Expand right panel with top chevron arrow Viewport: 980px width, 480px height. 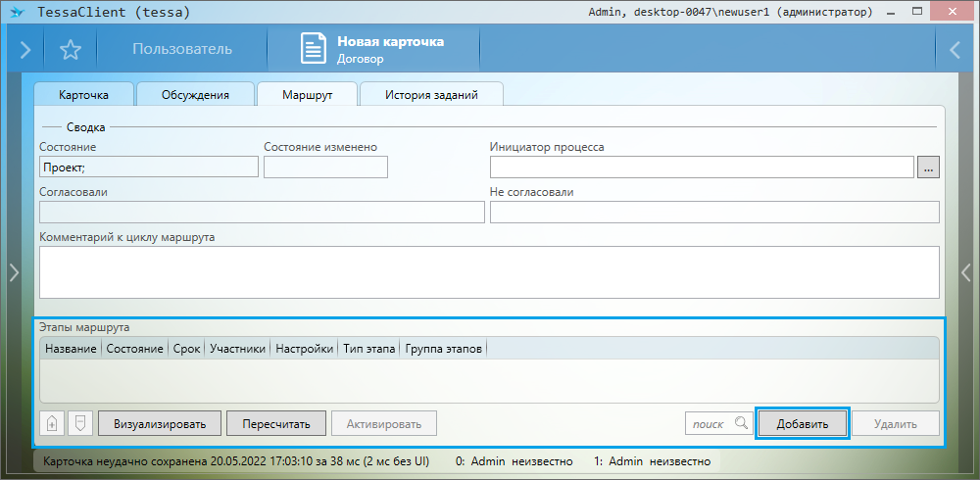pyautogui.click(x=955, y=49)
